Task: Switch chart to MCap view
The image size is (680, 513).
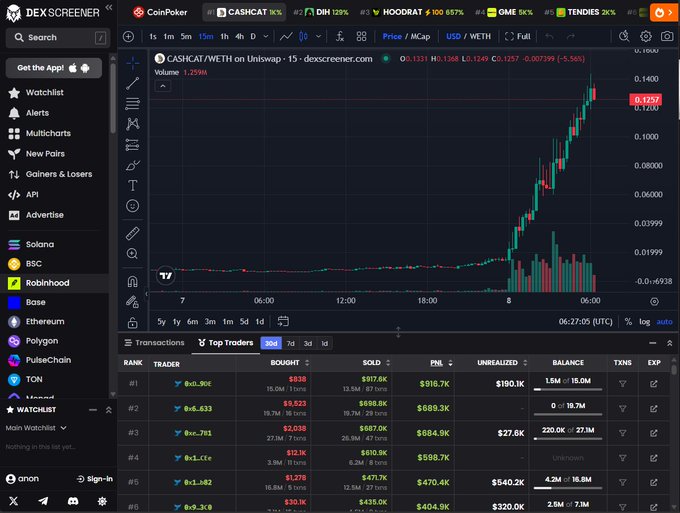Action: tap(420, 36)
